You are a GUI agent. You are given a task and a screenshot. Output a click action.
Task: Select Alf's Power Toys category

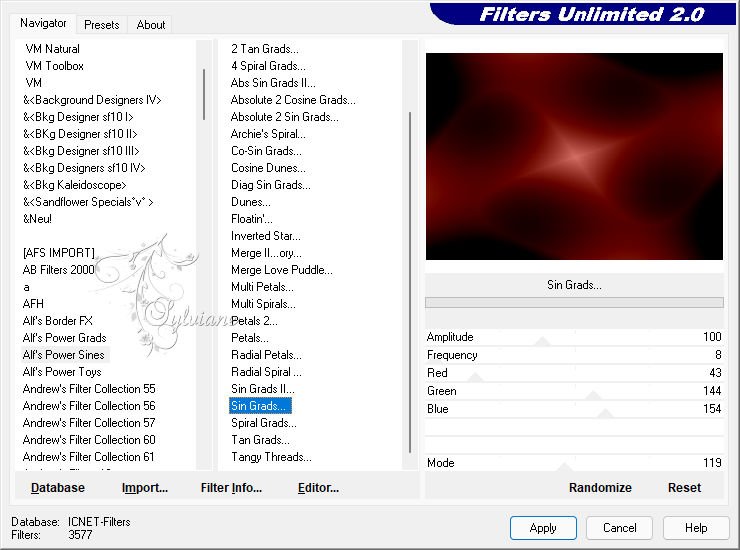pos(62,372)
